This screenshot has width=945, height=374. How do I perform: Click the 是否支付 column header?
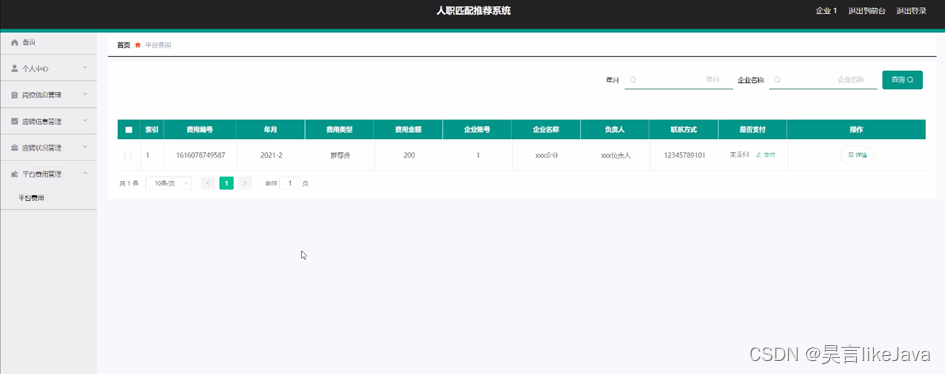[x=752, y=129]
